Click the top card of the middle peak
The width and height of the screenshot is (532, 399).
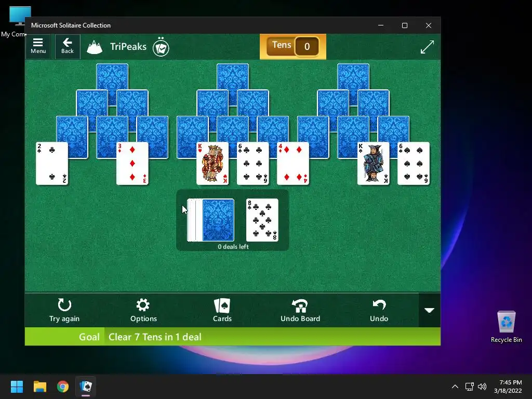point(233,76)
